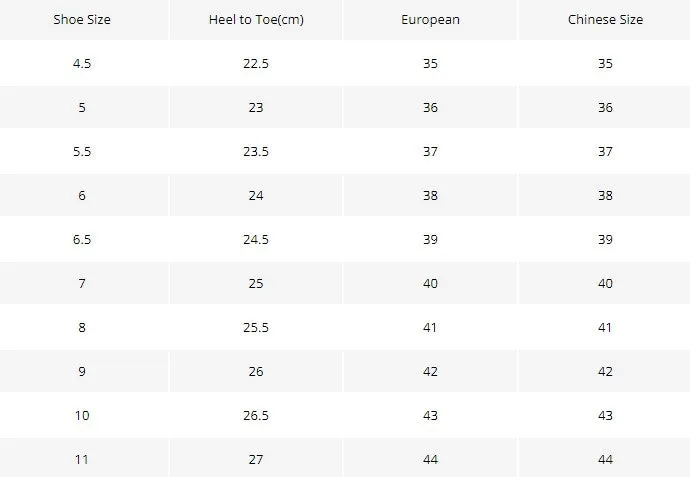The height and width of the screenshot is (477, 690).
Task: Select the 24.5 cm measurement cell
Action: coord(256,239)
